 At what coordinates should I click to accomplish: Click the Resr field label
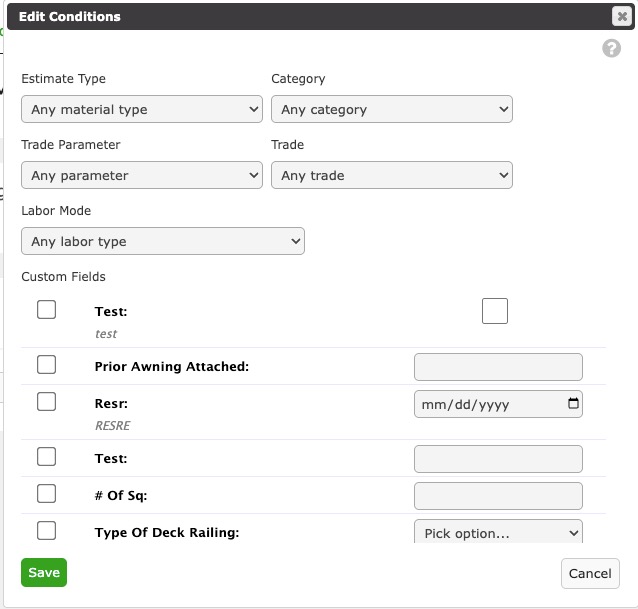(x=111, y=404)
